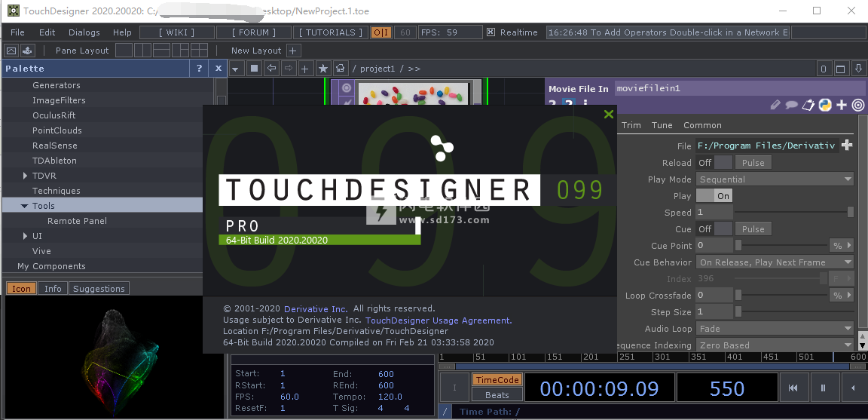Viewport: 868px width, 420px height.
Task: Open the Help menu
Action: (x=122, y=32)
